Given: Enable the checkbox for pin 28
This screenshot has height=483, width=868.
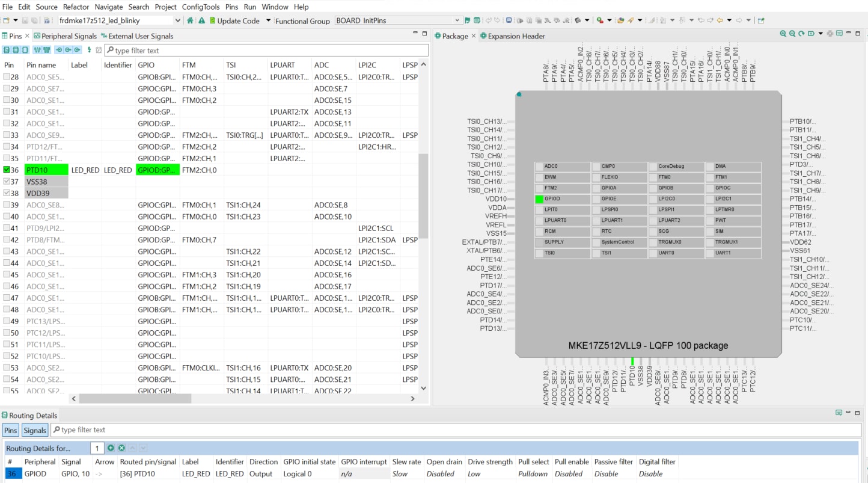Looking at the screenshot, I should (x=7, y=77).
